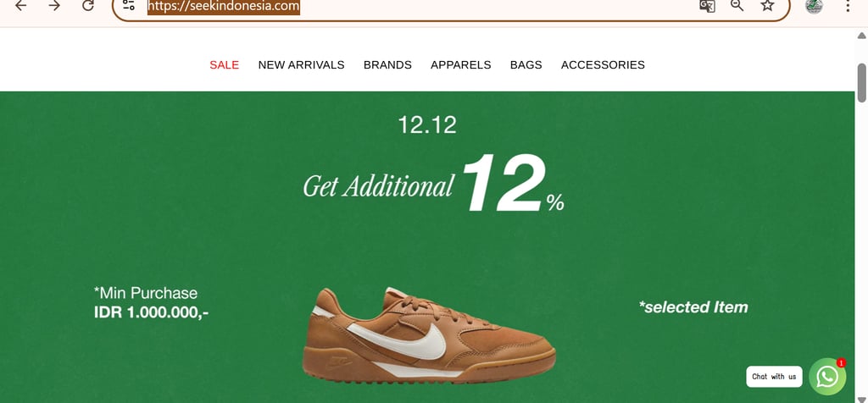Open the SALE menu item
This screenshot has width=868, height=403.
[224, 64]
